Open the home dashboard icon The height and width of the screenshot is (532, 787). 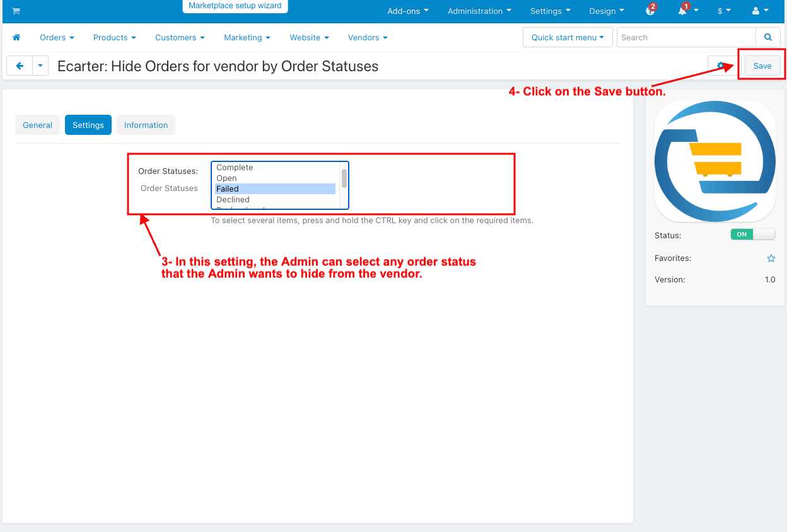[16, 37]
